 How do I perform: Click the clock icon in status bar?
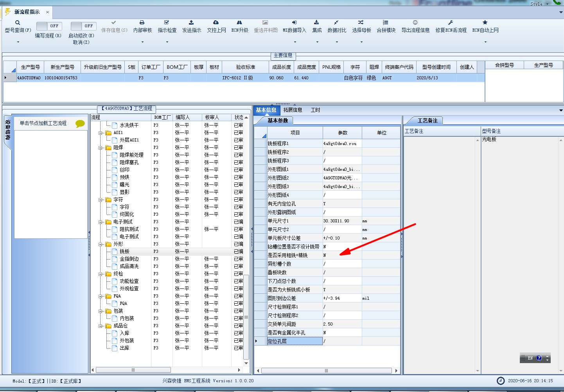(x=501, y=381)
